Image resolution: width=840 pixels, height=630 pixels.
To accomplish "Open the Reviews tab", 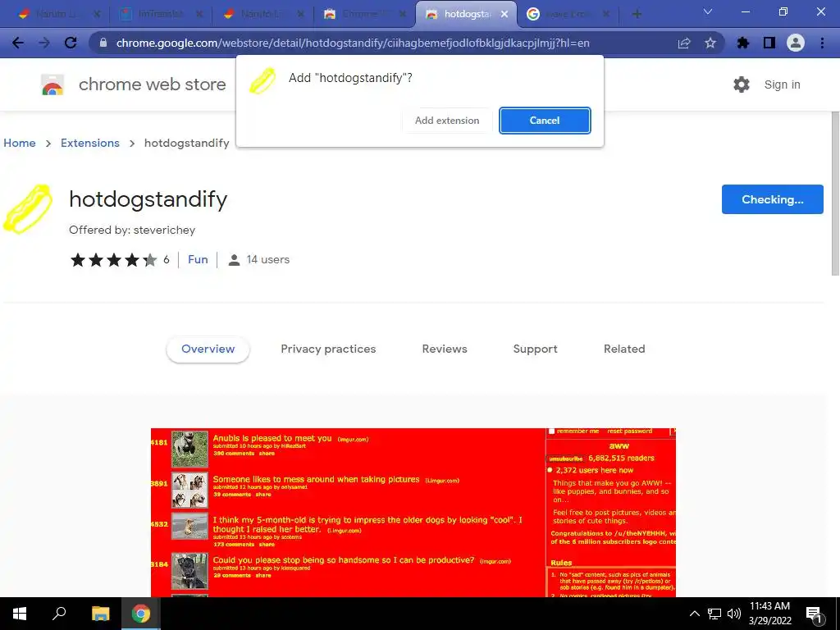I will pos(445,349).
